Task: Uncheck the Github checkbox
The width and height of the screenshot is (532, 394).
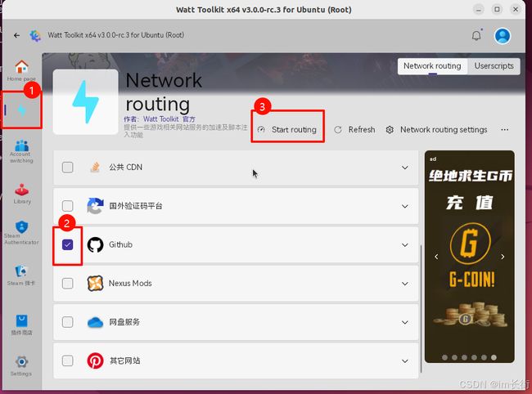Action: point(67,244)
